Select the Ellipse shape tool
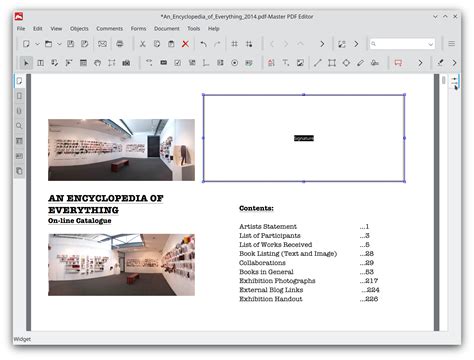Screen dimensions: 474x360 pos(346,63)
